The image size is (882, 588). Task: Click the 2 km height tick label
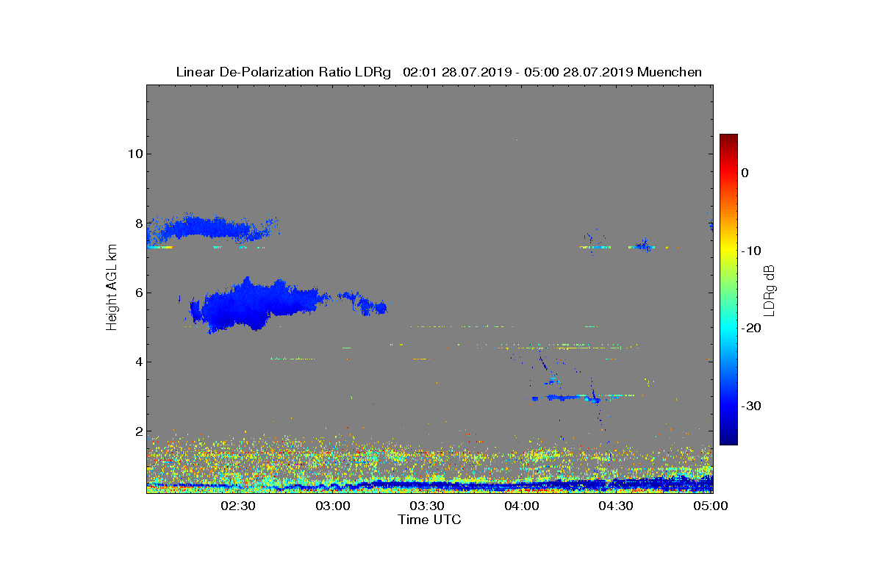137,431
